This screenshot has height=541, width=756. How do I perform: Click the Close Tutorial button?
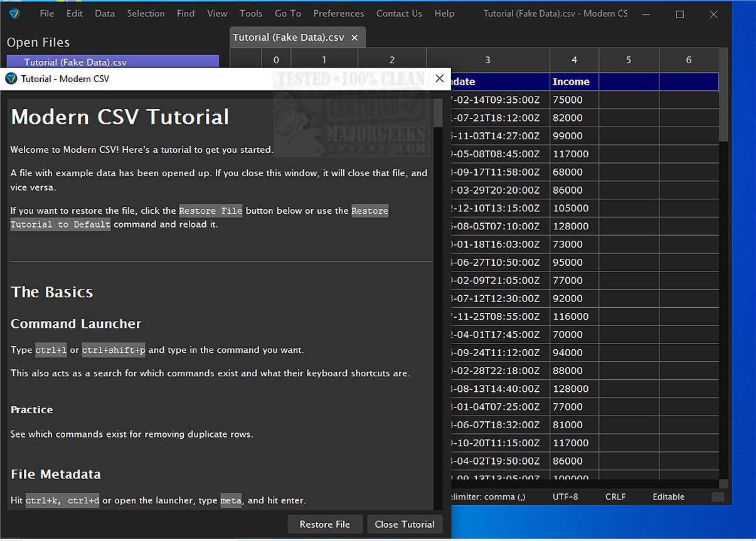[x=405, y=524]
